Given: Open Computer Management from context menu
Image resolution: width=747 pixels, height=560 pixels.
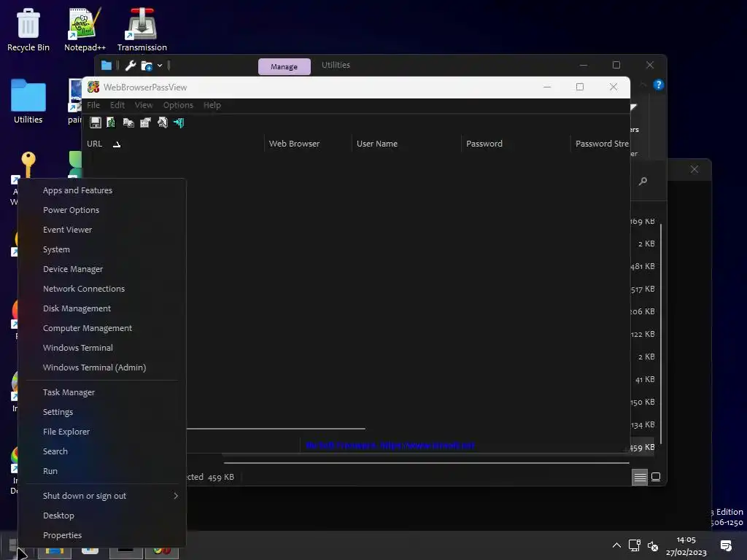Looking at the screenshot, I should point(101,328).
